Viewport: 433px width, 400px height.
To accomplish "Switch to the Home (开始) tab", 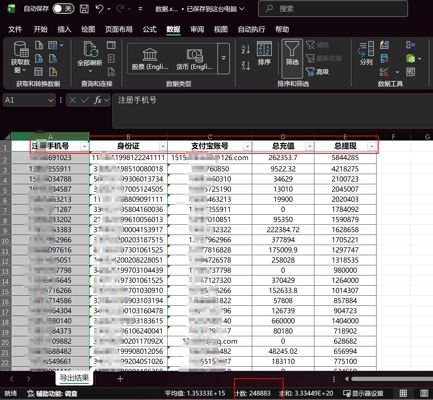I will pyautogui.click(x=40, y=29).
